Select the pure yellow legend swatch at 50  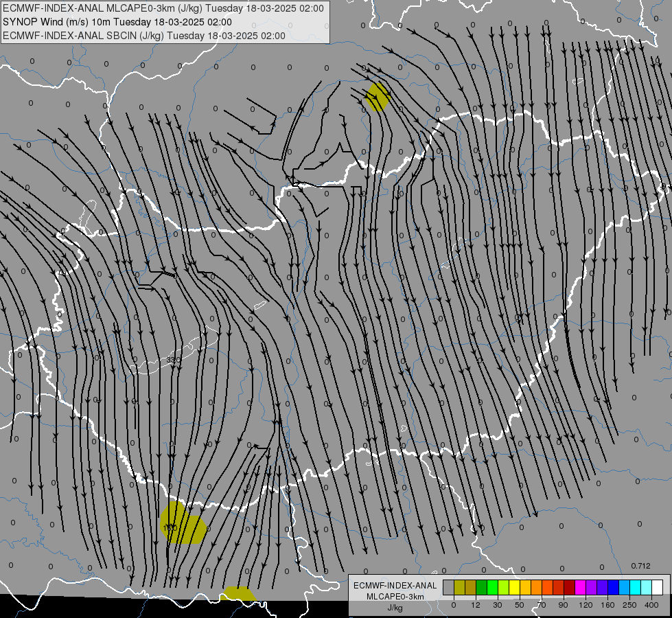tap(515, 587)
